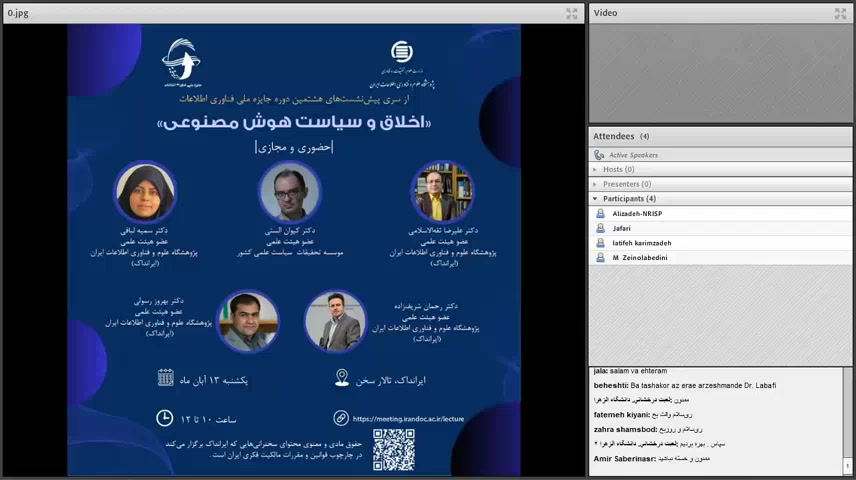The height and width of the screenshot is (480, 856).
Task: Click the QR code on the poster
Action: click(x=394, y=450)
